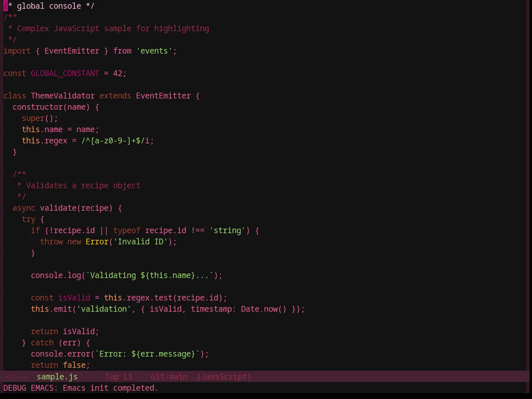Click the 'return isValid;' line
The width and height of the screenshot is (532, 399).
click(x=65, y=331)
